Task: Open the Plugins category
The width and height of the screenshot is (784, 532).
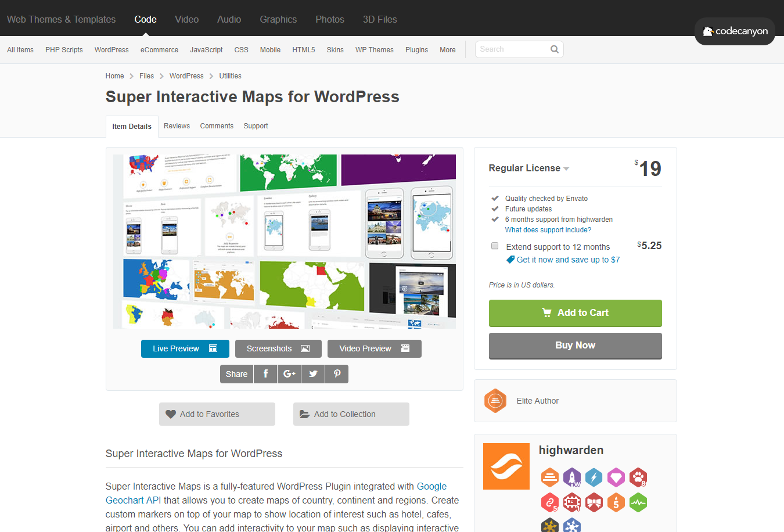Action: click(416, 50)
